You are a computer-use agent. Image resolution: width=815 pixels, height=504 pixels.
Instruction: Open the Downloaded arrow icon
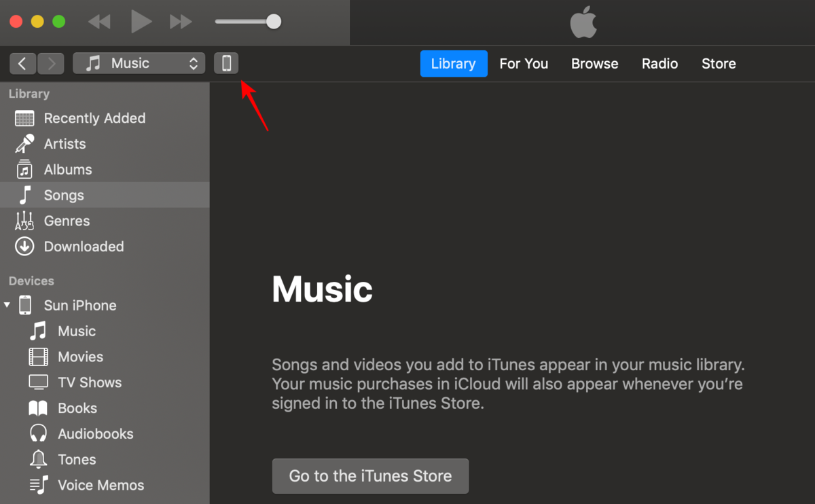pyautogui.click(x=24, y=247)
